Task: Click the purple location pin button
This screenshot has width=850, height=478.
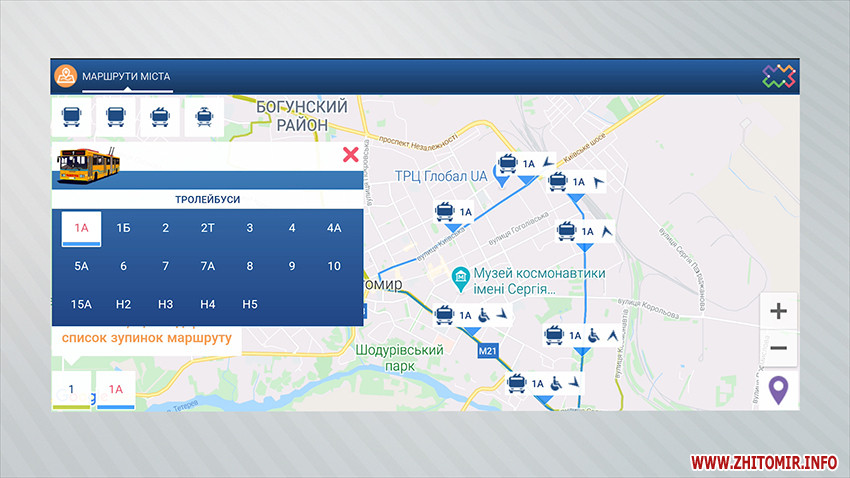Action: coord(778,388)
